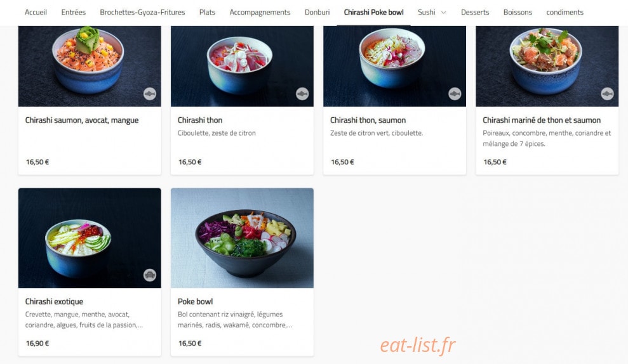Screen dimensions: 628x364
Task: Click crustacean icon on Chirashi exotique photo
Action: point(150,275)
